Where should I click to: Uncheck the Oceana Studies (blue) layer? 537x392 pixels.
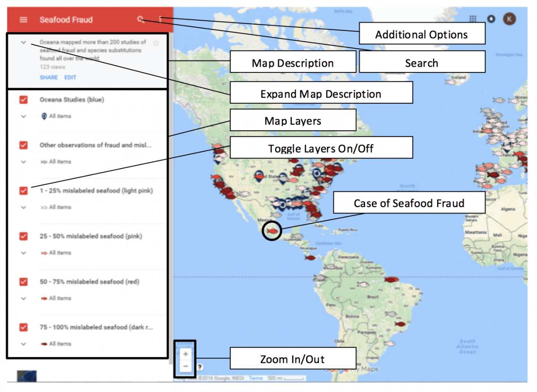pos(23,100)
